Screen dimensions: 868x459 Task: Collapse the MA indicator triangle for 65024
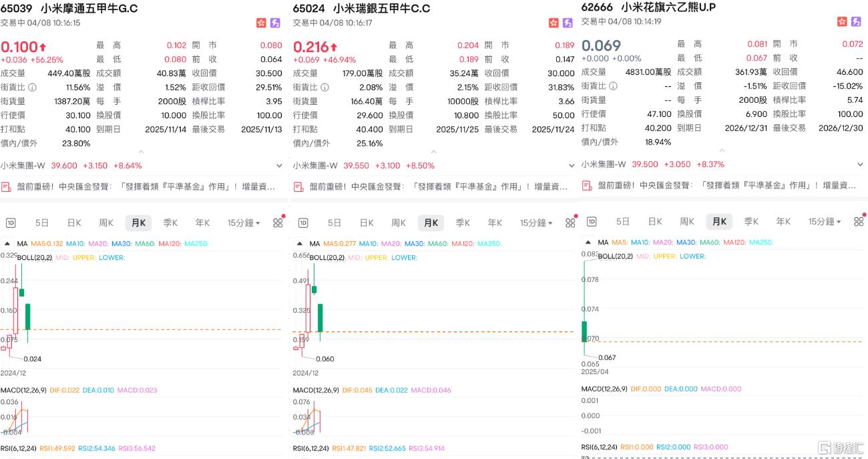[301, 244]
